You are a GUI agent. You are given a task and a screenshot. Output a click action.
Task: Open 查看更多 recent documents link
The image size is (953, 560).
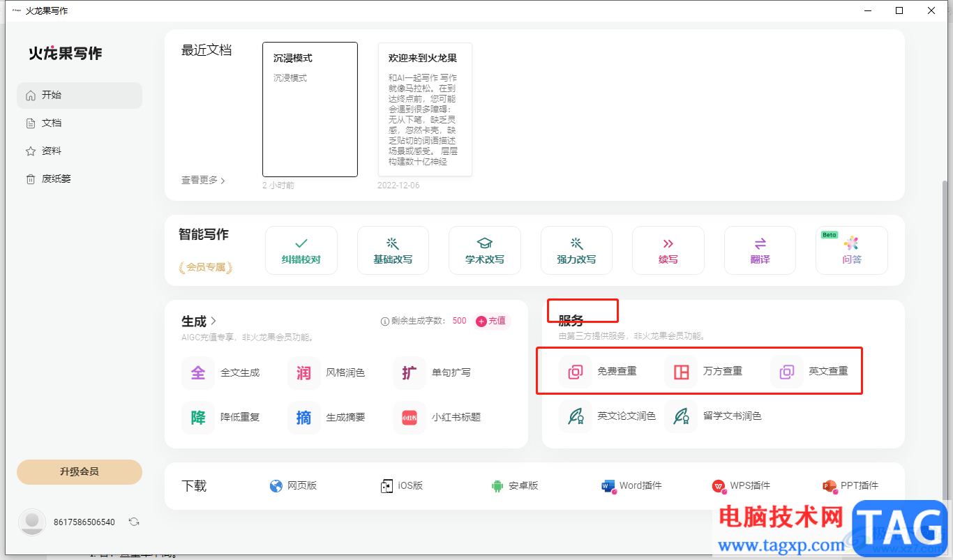click(x=203, y=180)
